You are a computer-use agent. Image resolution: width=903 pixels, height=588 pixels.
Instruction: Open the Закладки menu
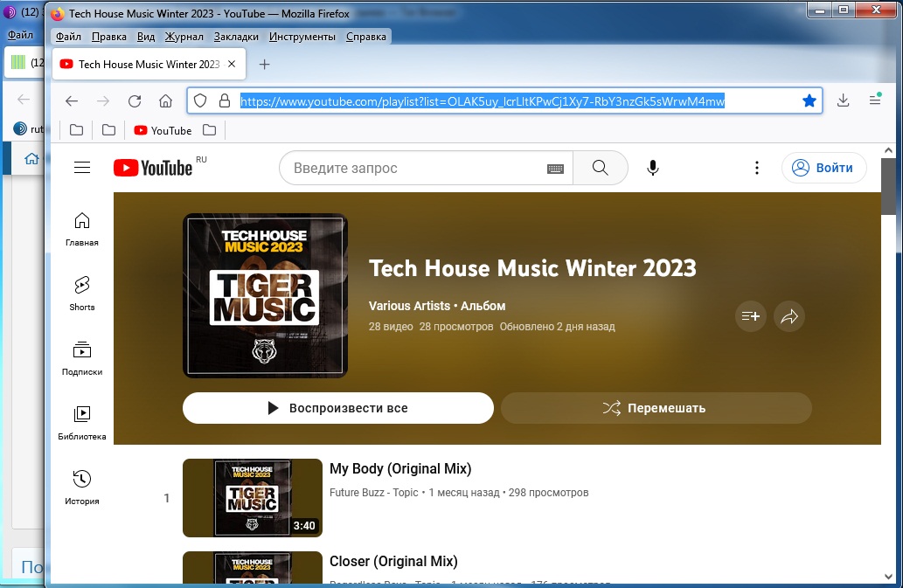pos(236,37)
